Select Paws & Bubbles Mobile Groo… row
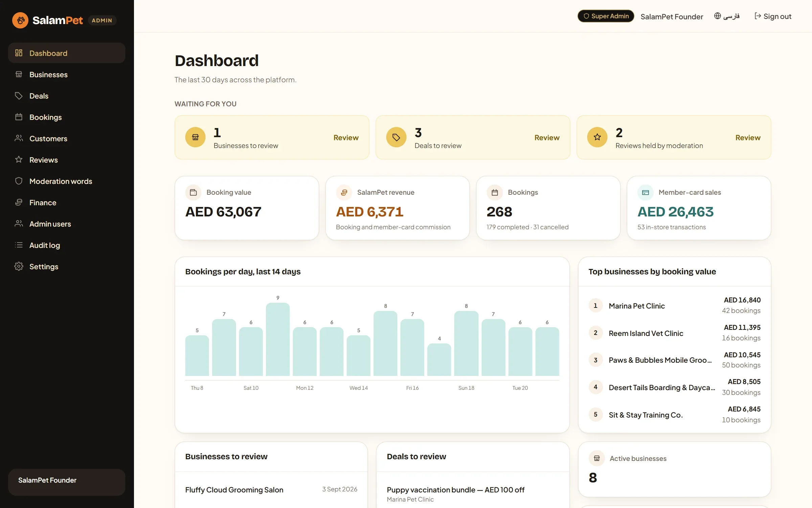The image size is (812, 508). point(674,360)
